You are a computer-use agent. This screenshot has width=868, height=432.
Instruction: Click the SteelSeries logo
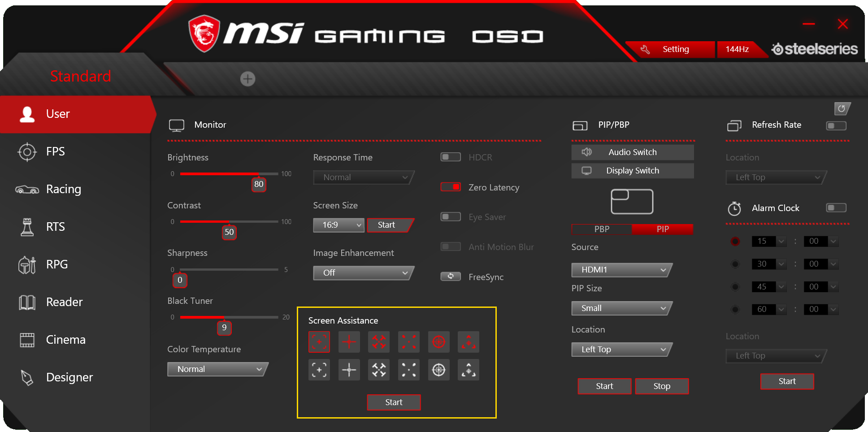coord(814,49)
